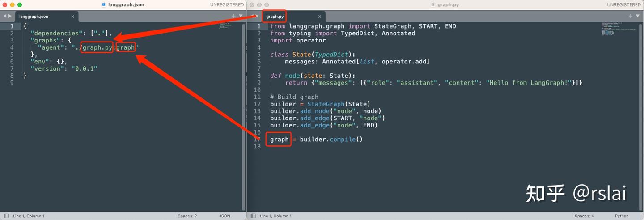Open the Spaces: 4 indentation menu

(584, 216)
